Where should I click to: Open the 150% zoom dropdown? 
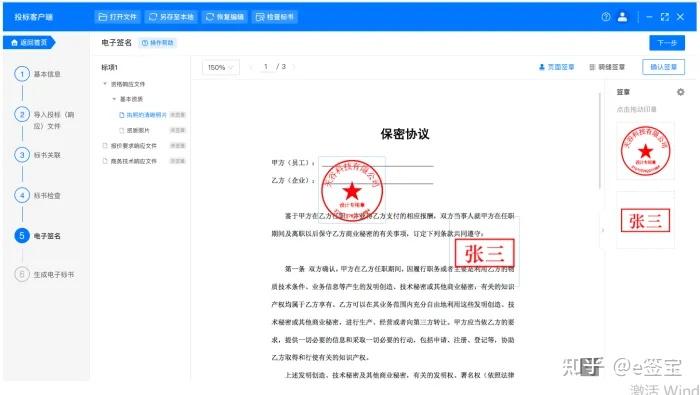point(221,67)
